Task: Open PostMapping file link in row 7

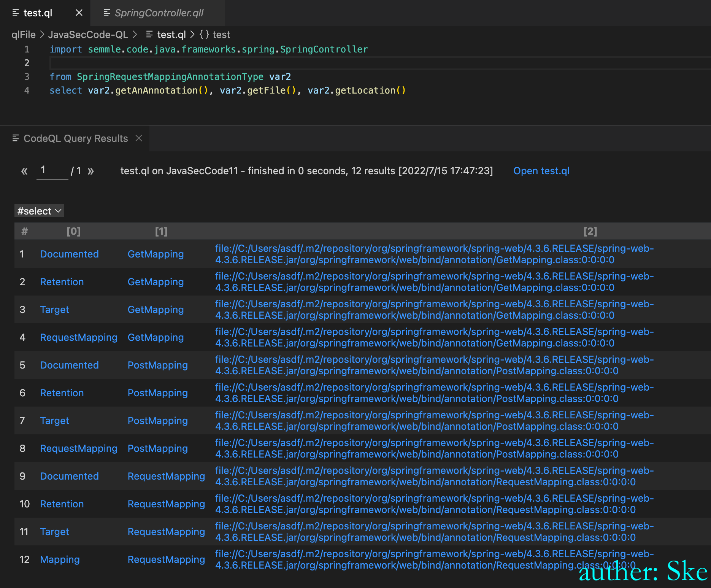Action: tap(157, 421)
